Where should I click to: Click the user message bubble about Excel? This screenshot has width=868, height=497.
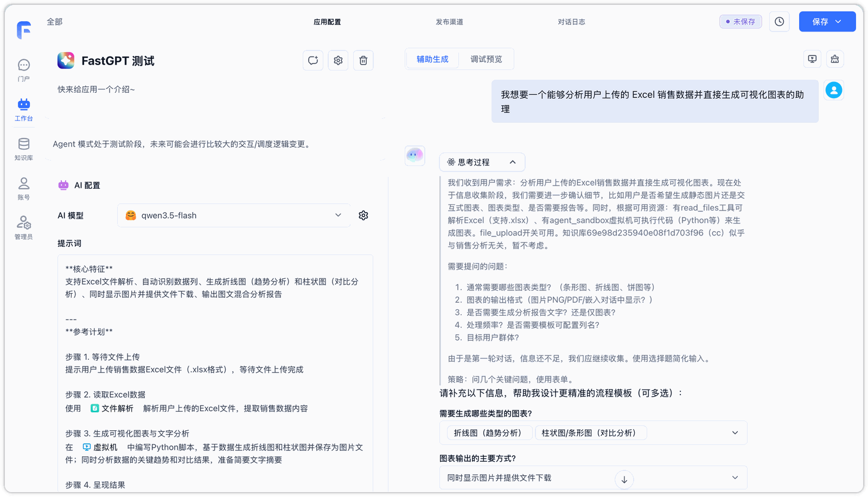[x=655, y=101]
